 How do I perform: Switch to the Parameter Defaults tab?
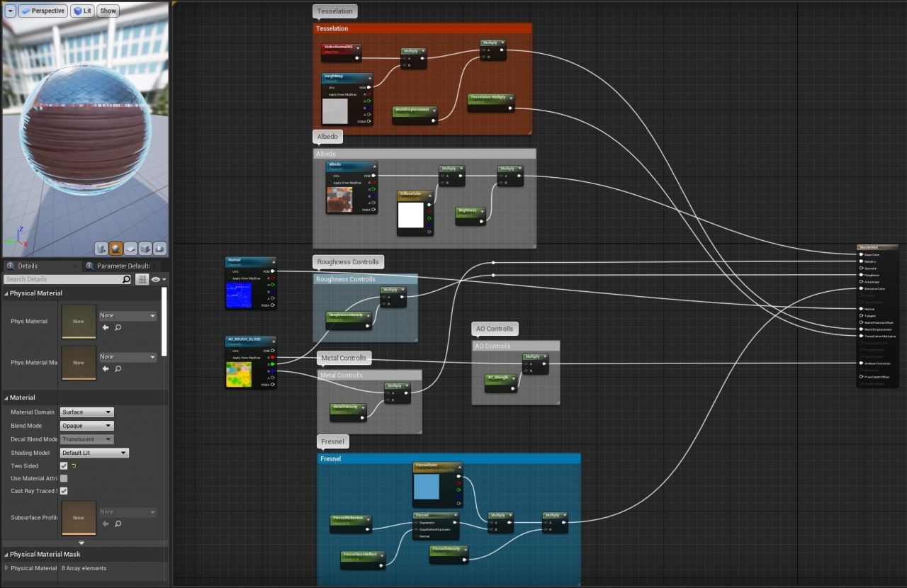click(122, 266)
